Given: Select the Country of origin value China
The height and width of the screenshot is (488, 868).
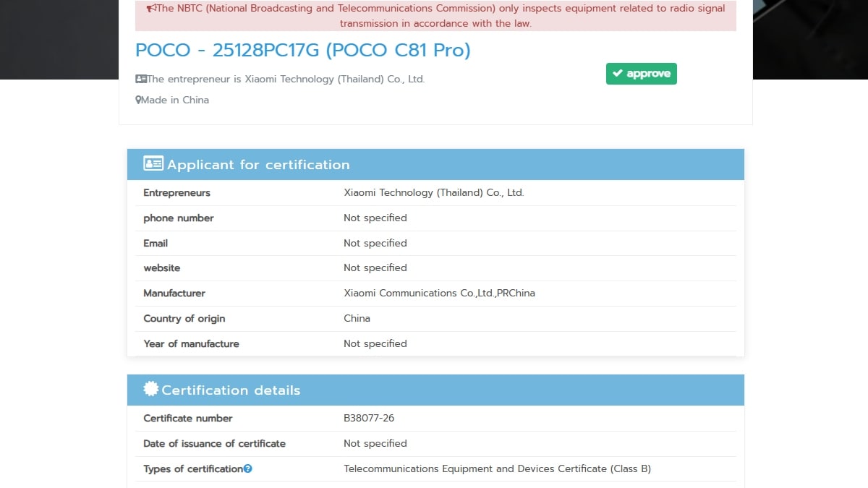Looking at the screenshot, I should click(x=356, y=318).
